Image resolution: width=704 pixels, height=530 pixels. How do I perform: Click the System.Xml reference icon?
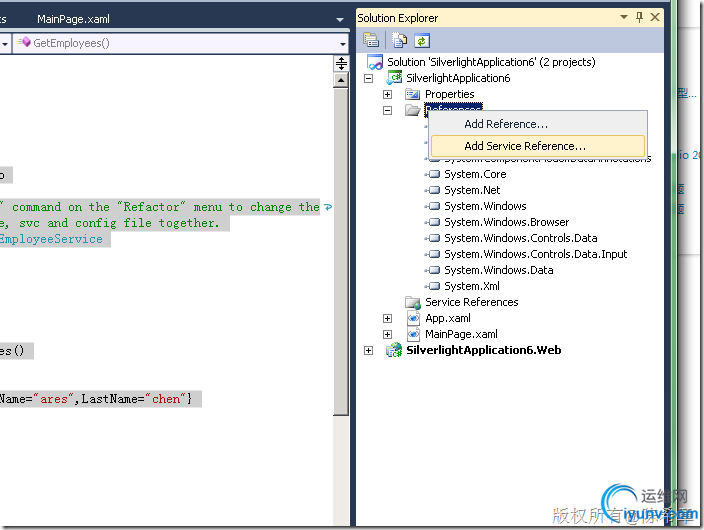tap(433, 286)
